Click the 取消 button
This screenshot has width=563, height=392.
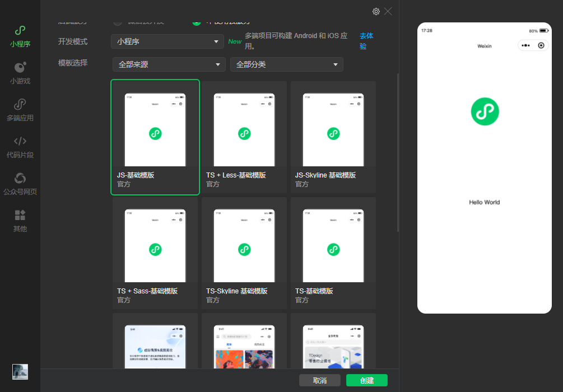pos(319,380)
